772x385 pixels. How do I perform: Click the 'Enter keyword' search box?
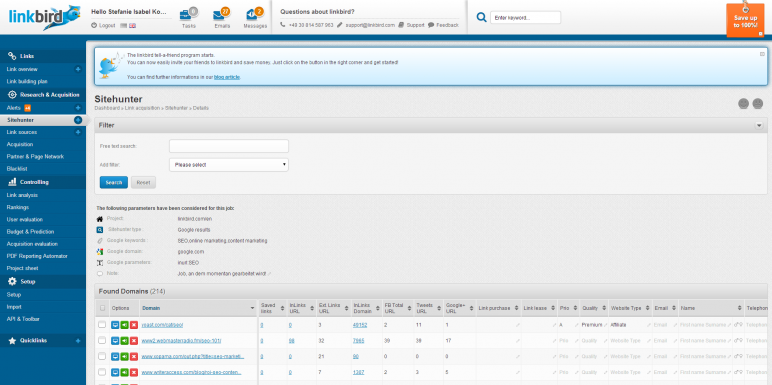coord(525,18)
